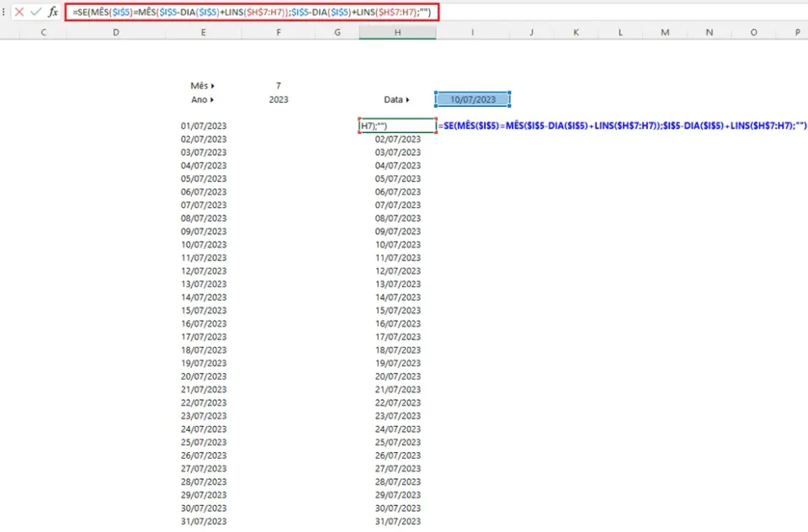Select 02/07/2023 in column H

[x=398, y=139]
